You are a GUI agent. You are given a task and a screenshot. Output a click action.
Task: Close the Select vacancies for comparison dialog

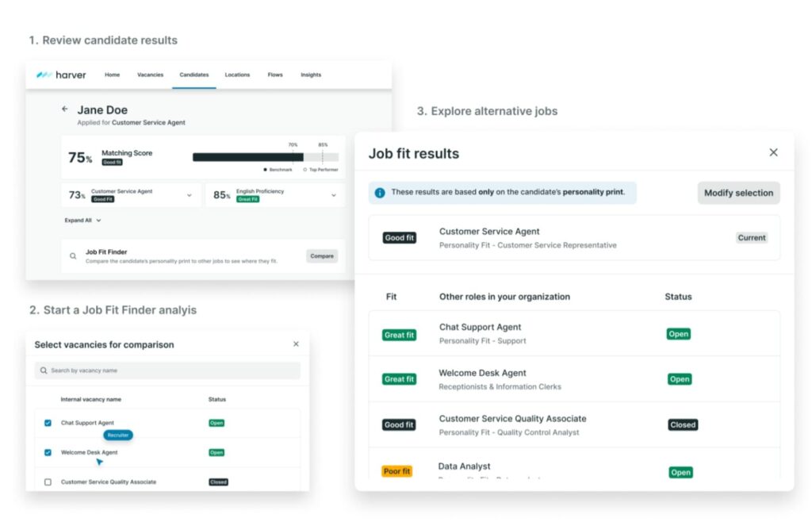[296, 344]
